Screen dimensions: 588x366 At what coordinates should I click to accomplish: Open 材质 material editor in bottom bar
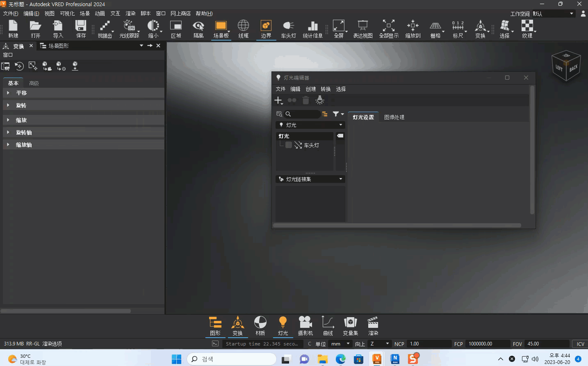click(260, 326)
